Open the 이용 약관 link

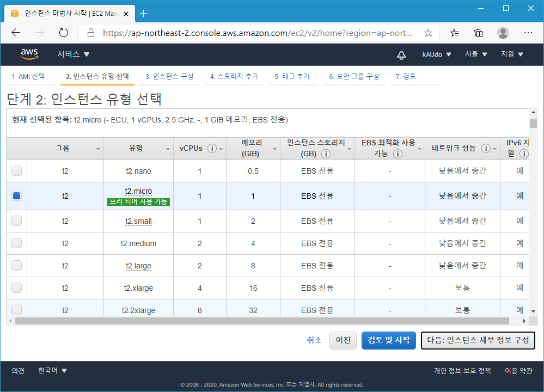pyautogui.click(x=518, y=371)
